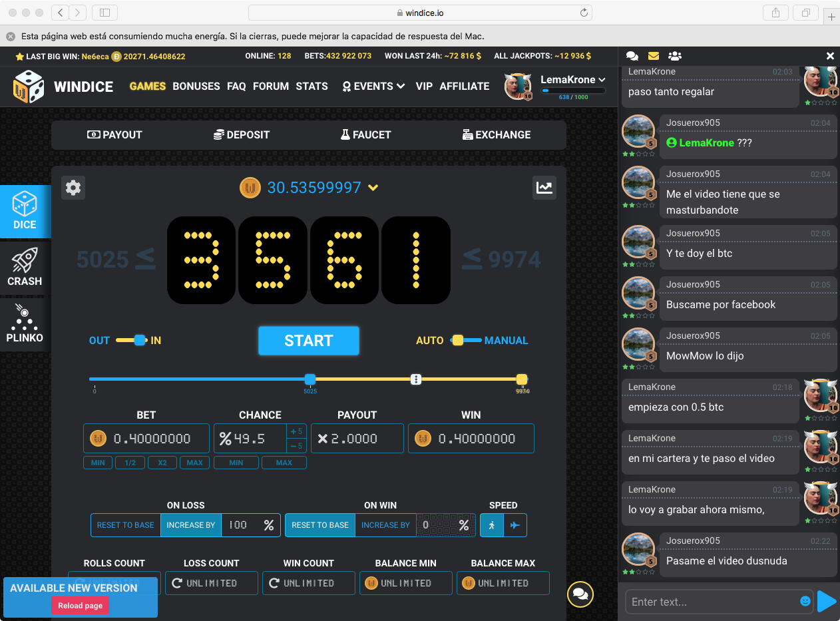Open the Crash rocket game

[x=25, y=268]
